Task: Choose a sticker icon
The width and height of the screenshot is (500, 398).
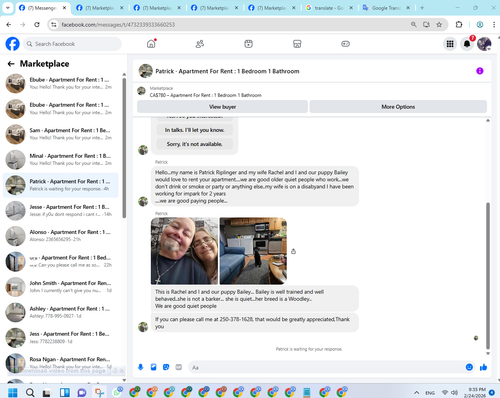Action: 166,367
